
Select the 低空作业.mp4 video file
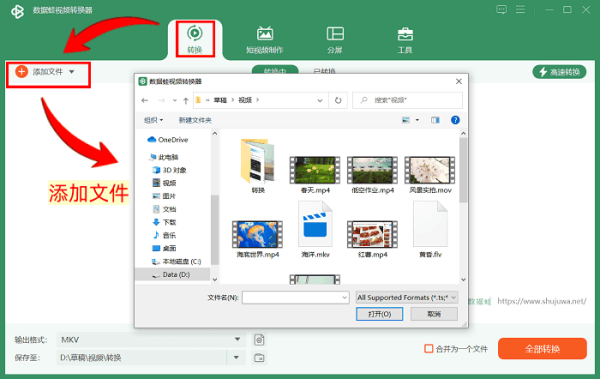click(x=372, y=174)
